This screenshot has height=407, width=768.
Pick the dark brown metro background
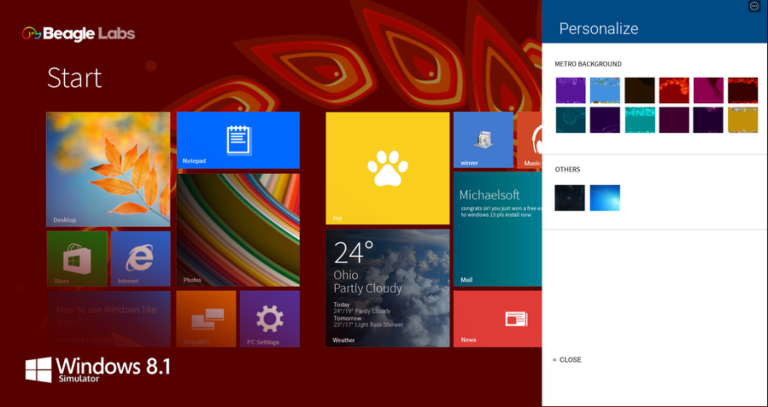(639, 90)
